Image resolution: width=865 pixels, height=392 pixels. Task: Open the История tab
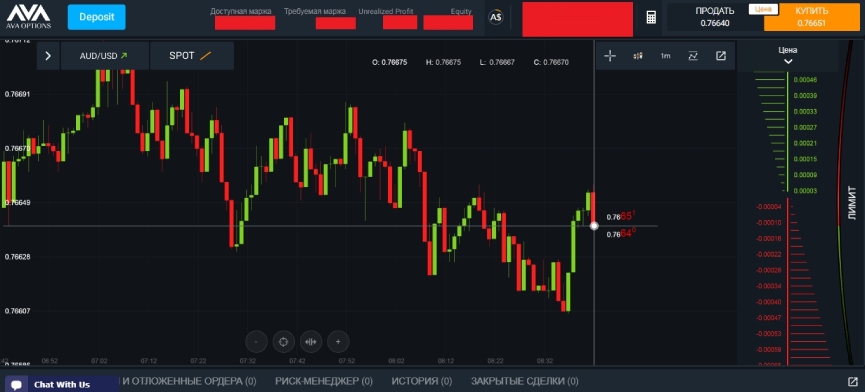421,381
